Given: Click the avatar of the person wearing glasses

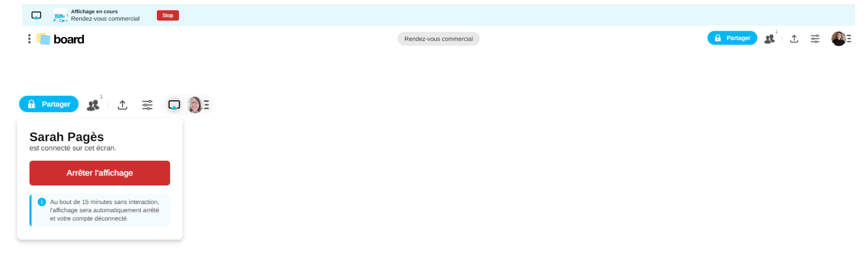Looking at the screenshot, I should coord(195,105).
